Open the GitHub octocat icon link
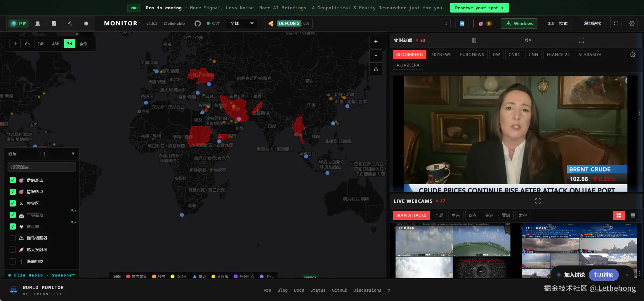644x301 pixels. [x=198, y=24]
